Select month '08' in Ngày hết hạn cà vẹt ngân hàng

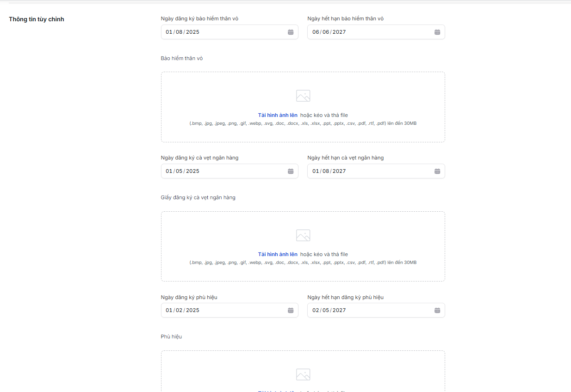coord(326,171)
